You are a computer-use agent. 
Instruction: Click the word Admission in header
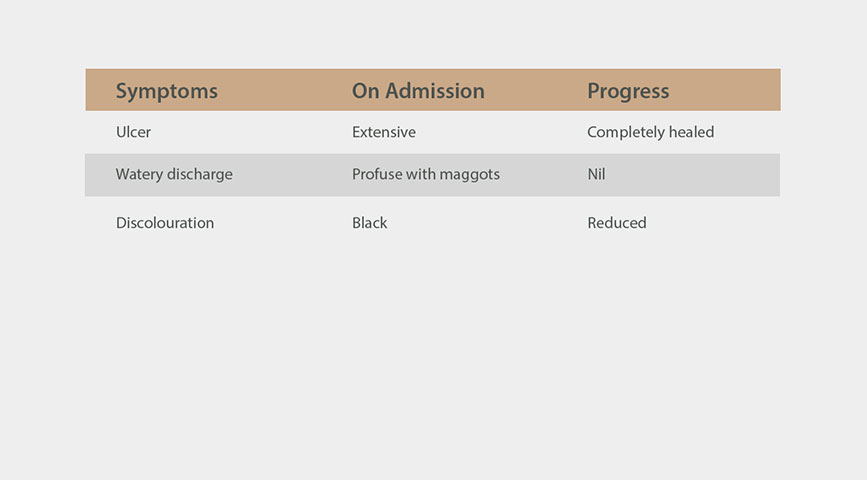pyautogui.click(x=435, y=91)
